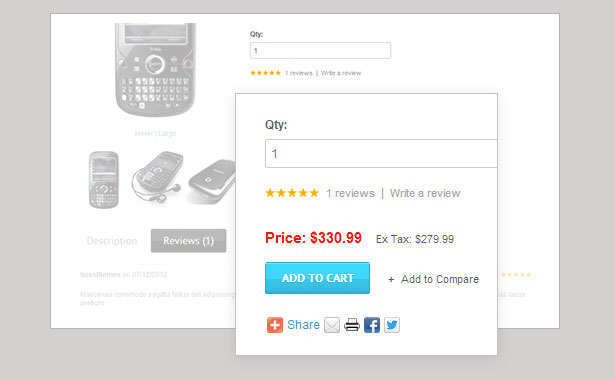Share on Facebook icon

(x=372, y=325)
